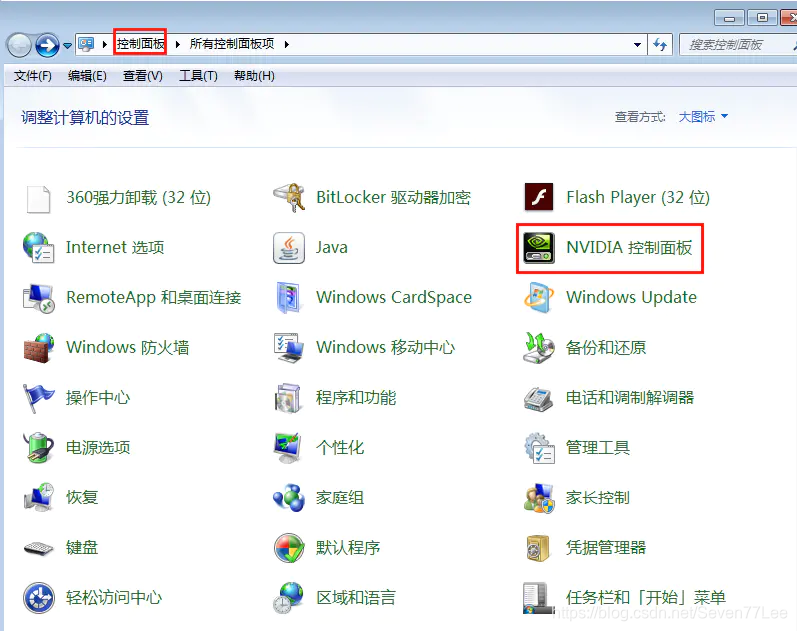Open the 区域和语言 globe clock icon
Screen dimensions: 797x631
(289, 598)
